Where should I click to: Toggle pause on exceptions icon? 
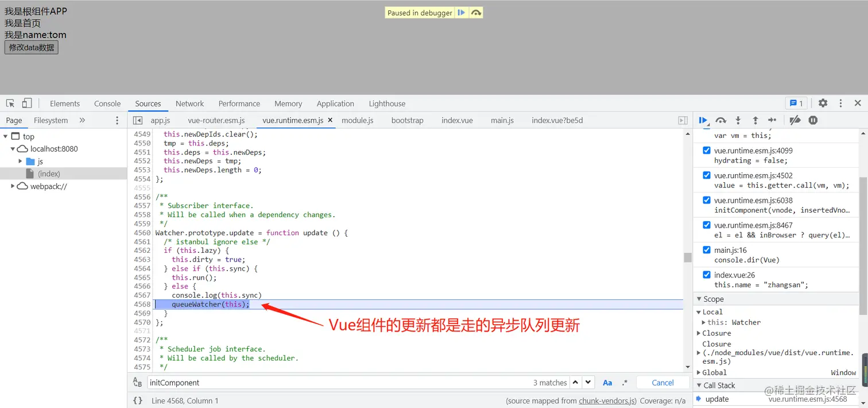click(x=813, y=120)
